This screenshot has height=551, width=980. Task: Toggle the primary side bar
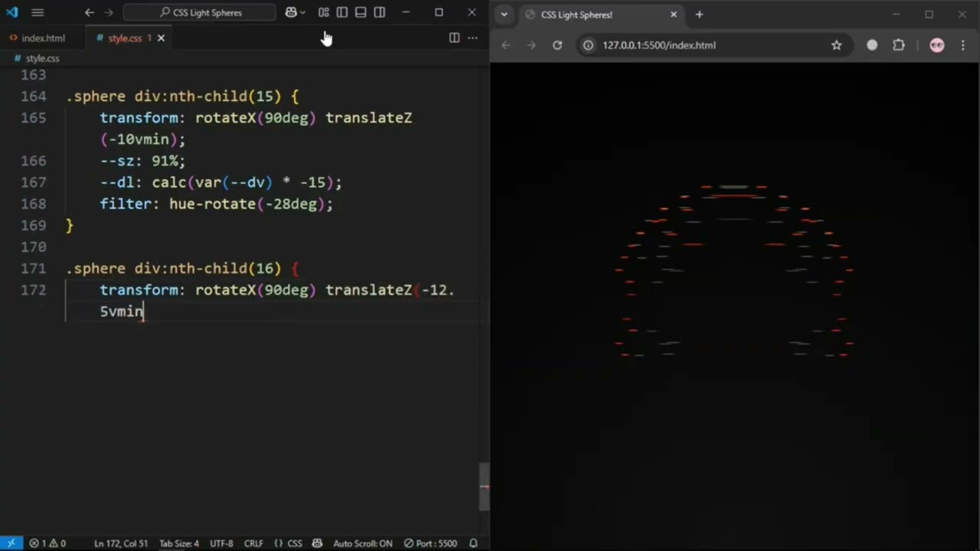click(x=342, y=12)
